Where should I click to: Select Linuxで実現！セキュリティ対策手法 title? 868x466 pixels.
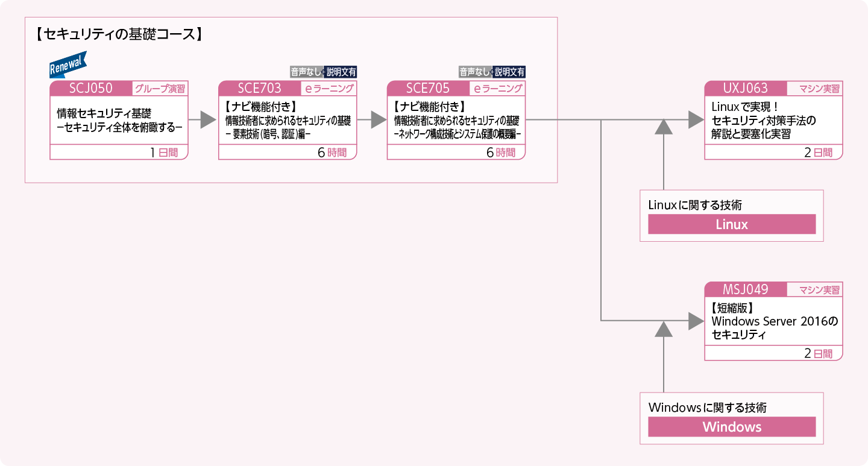[x=763, y=120]
